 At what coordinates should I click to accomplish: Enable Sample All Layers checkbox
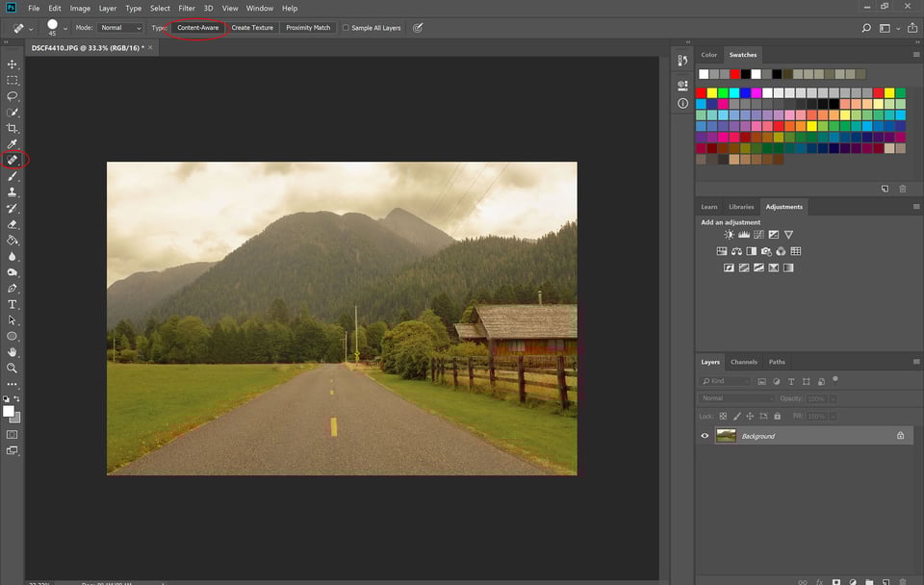click(346, 28)
